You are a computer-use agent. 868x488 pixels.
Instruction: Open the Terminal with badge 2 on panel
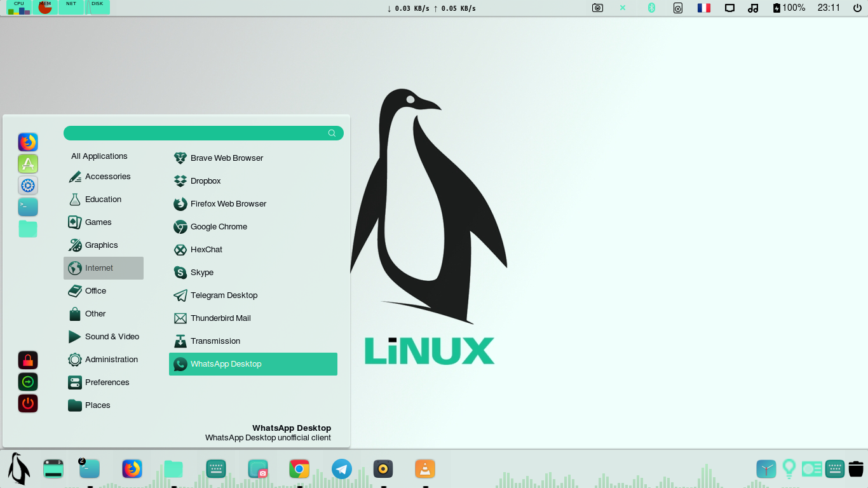[x=89, y=469]
